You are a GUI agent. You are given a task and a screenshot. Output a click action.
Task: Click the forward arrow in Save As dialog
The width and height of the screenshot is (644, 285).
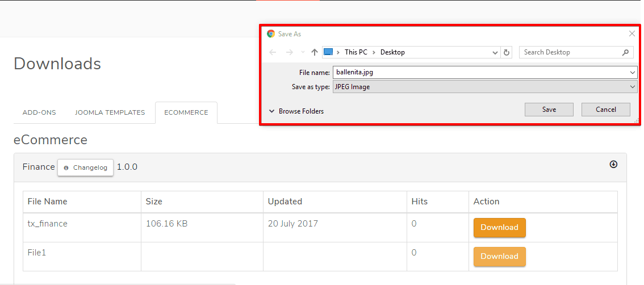290,52
